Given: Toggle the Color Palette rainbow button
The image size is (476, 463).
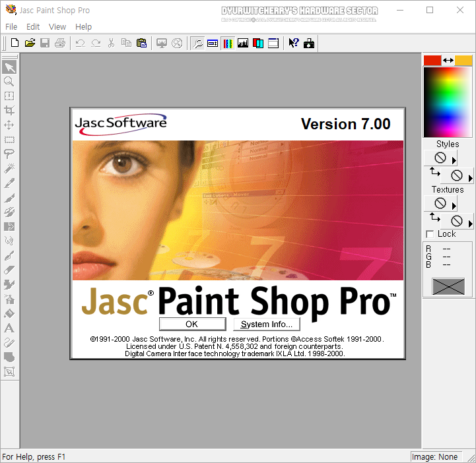Looking at the screenshot, I should click(228, 43).
